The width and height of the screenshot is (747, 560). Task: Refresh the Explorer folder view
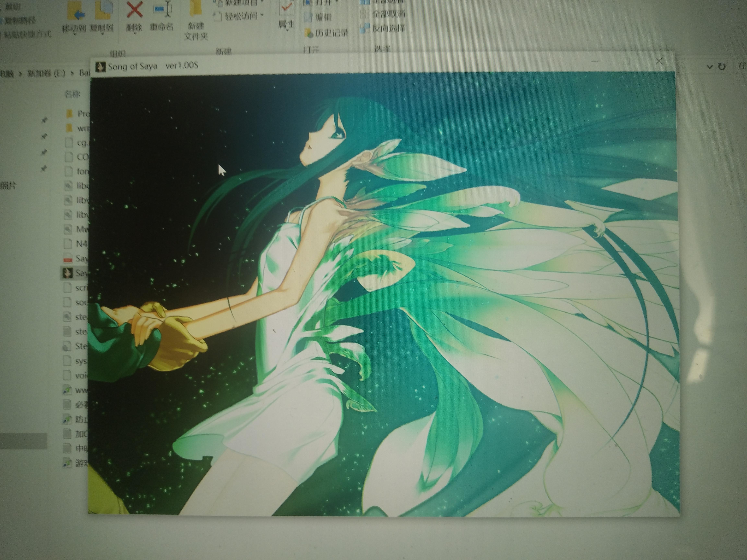click(722, 66)
